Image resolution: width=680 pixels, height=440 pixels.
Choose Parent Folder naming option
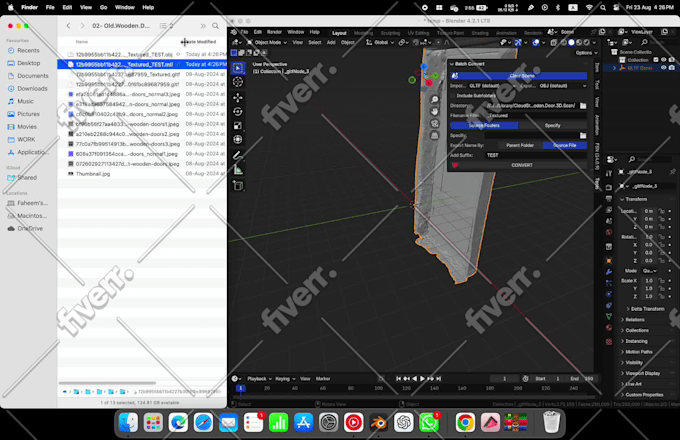[x=520, y=145]
